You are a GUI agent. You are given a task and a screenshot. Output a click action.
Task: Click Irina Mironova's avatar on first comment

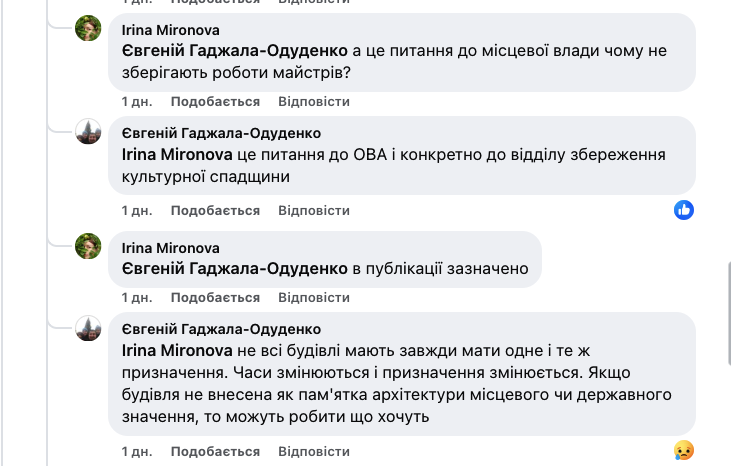(89, 30)
